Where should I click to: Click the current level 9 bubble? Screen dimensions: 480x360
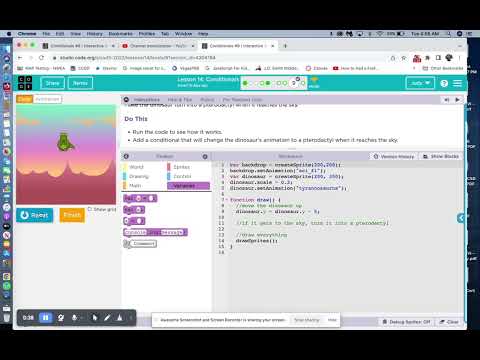pos(294,83)
